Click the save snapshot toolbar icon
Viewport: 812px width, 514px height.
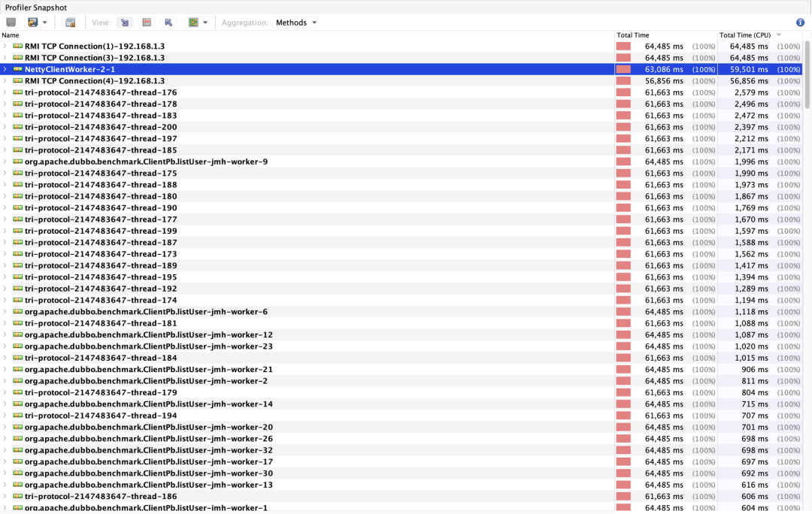point(11,23)
